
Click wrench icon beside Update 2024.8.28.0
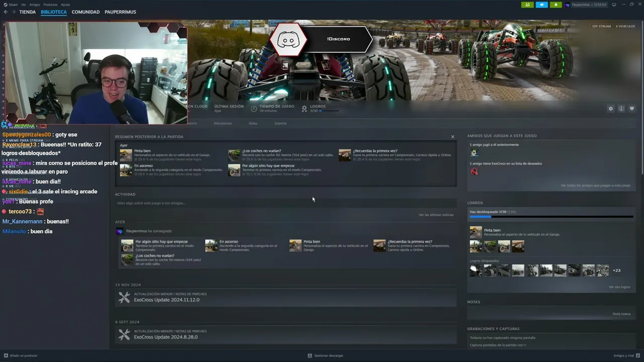click(x=124, y=334)
